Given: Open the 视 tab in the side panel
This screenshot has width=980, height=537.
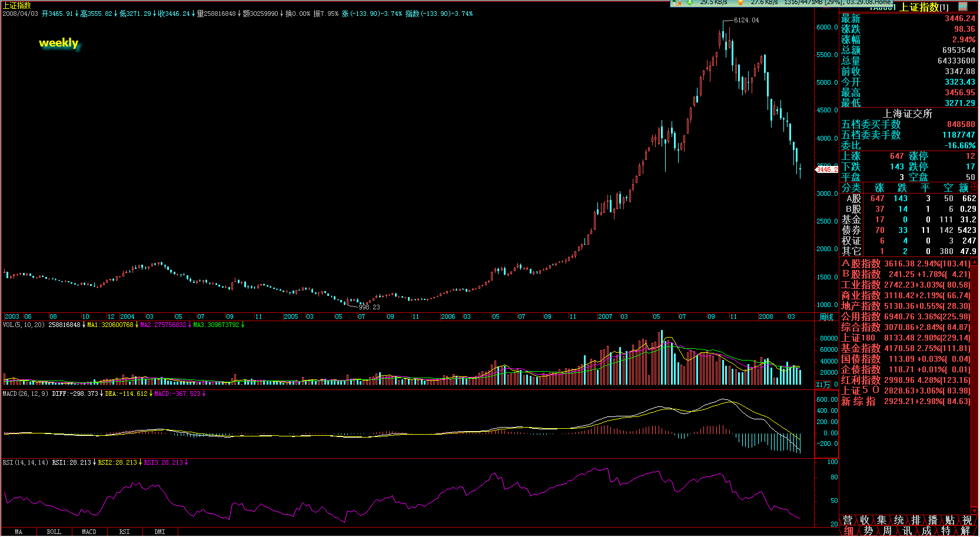Looking at the screenshot, I should point(967,520).
